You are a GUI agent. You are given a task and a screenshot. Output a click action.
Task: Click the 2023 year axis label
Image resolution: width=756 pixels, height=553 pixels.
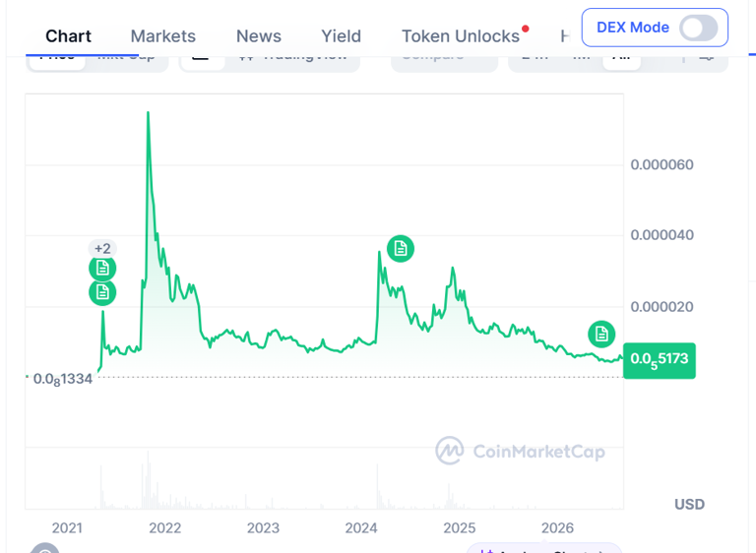[263, 528]
